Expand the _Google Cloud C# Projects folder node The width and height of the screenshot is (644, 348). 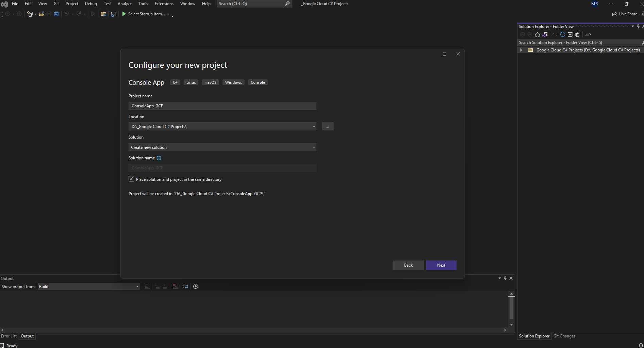pos(521,50)
